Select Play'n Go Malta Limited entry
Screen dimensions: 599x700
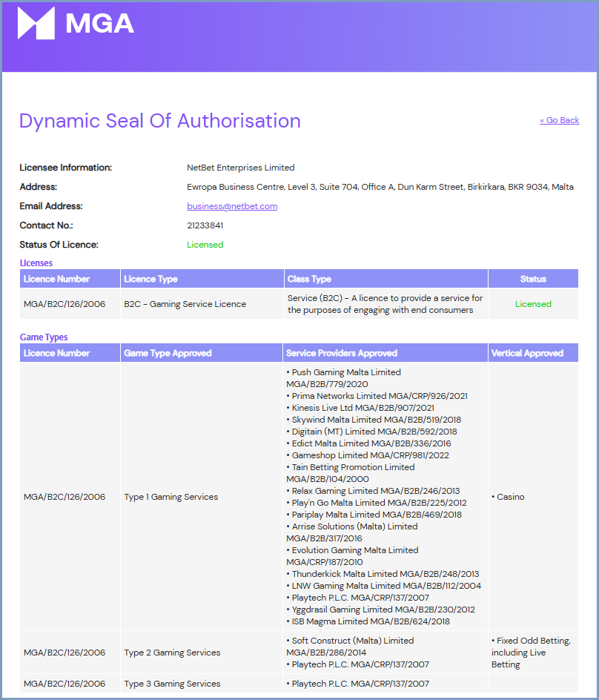coord(377,502)
